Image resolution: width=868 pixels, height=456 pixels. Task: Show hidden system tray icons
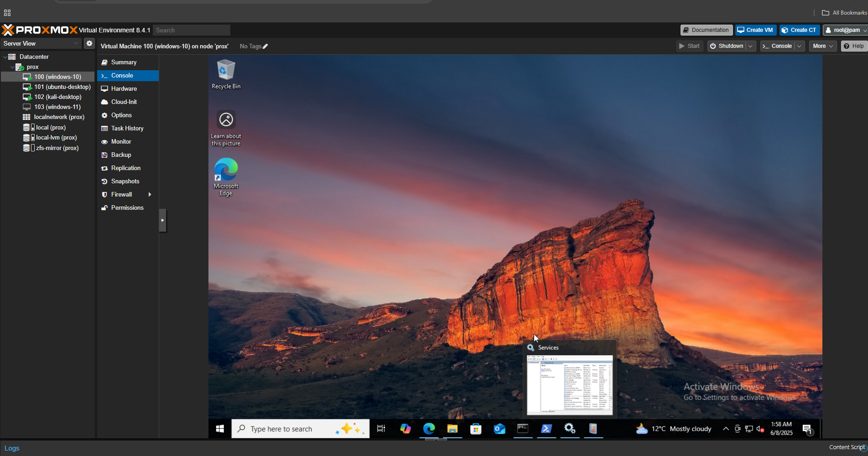(725, 429)
